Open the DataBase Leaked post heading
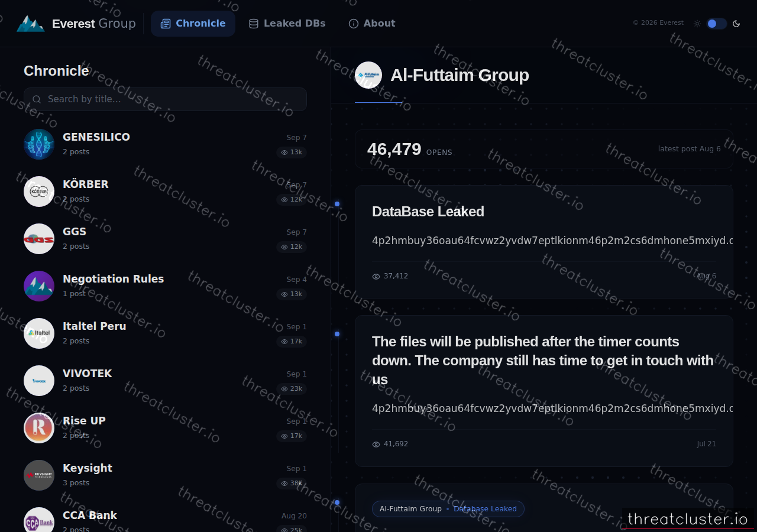This screenshot has width=757, height=532. click(428, 212)
